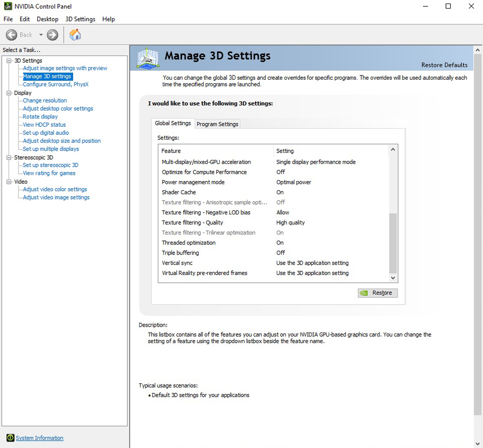
Task: Open Adjust desktop size and position
Action: (62, 141)
